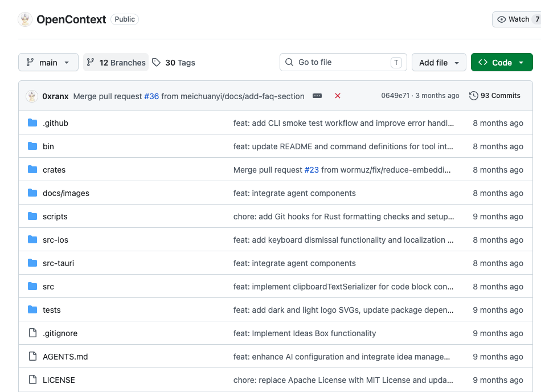Open commit 'feat: implement clipboardTextSerializer'

343,287
